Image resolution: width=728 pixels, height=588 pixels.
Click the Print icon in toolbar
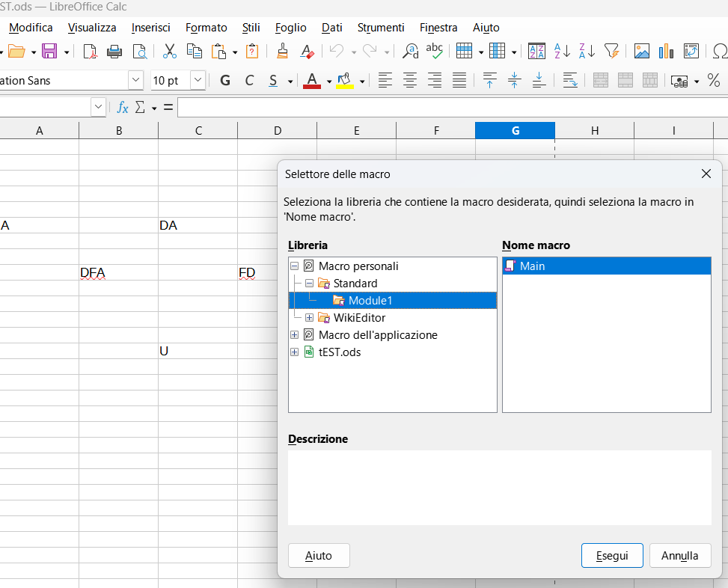(114, 51)
